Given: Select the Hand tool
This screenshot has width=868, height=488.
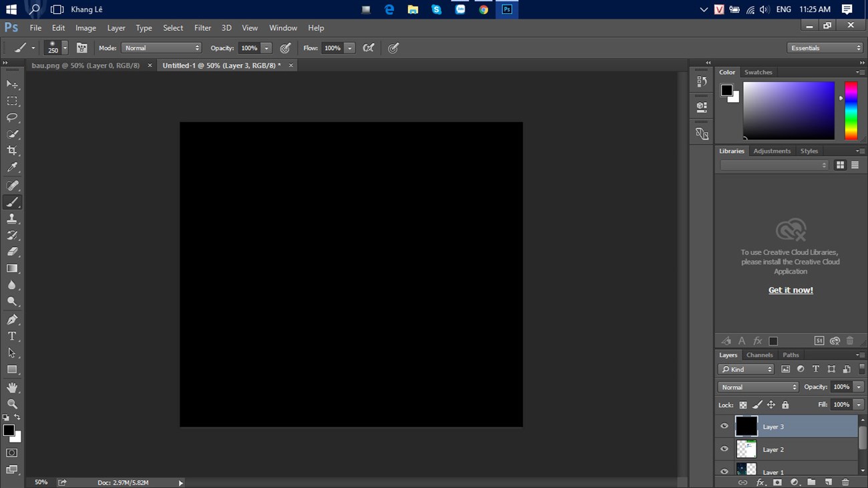Looking at the screenshot, I should pos(12,388).
